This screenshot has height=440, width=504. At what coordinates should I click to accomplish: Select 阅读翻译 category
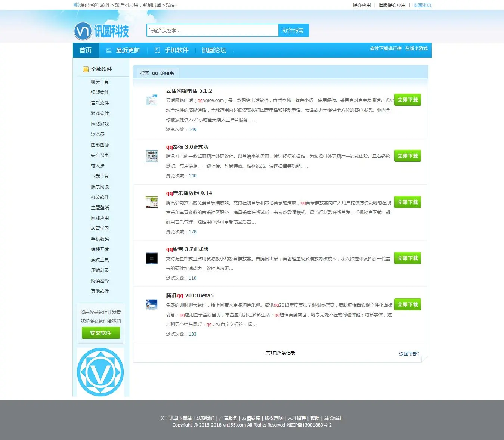100,281
